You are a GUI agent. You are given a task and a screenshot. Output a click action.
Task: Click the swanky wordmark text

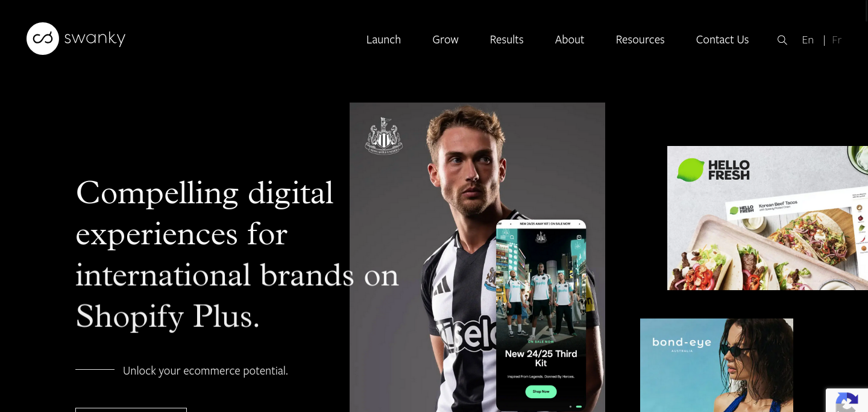(95, 39)
